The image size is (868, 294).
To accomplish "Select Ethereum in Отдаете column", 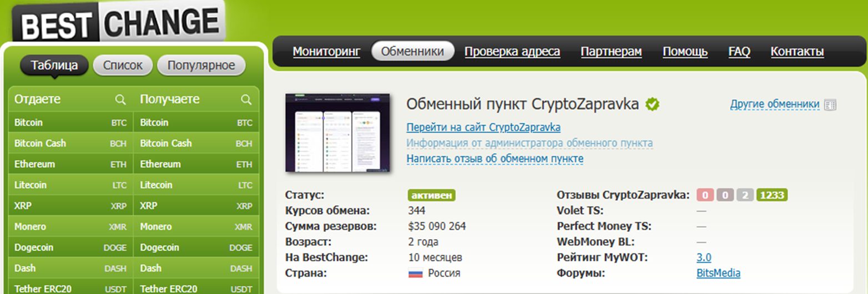I will click(x=70, y=164).
